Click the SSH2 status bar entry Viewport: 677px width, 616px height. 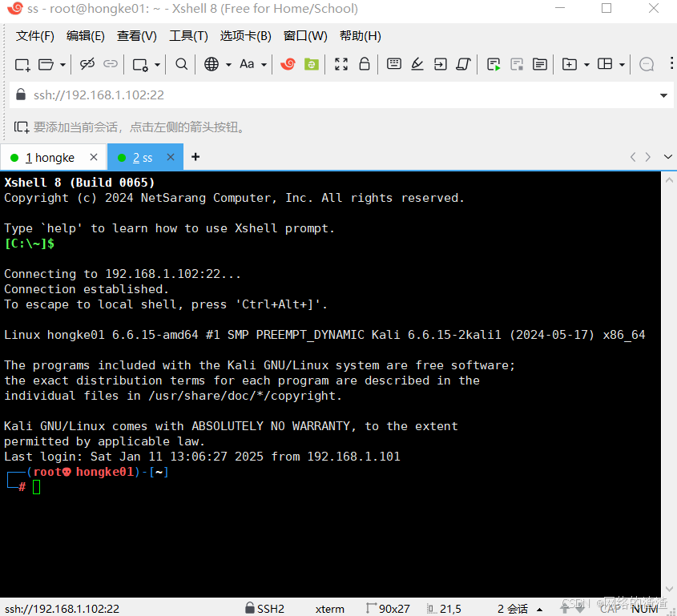pyautogui.click(x=264, y=609)
